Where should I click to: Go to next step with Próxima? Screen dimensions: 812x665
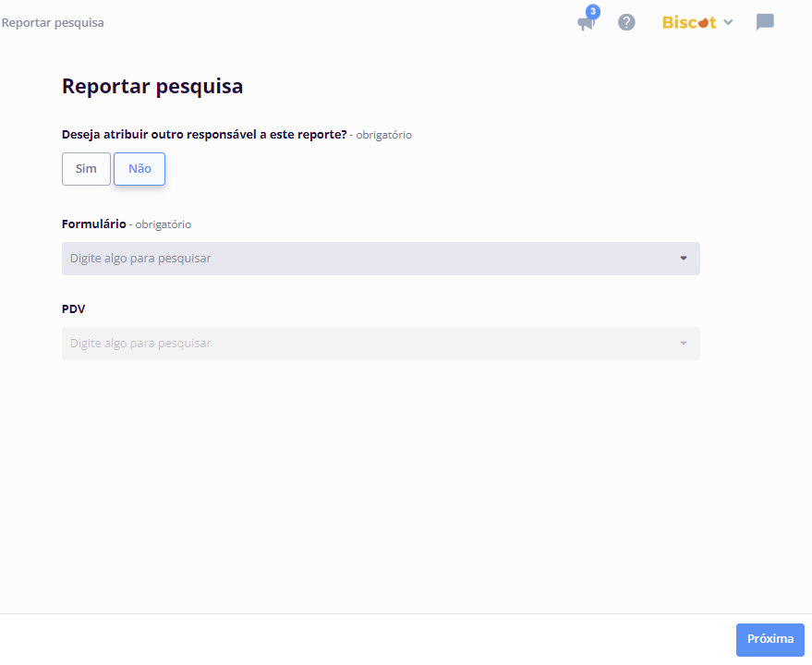pyautogui.click(x=770, y=640)
